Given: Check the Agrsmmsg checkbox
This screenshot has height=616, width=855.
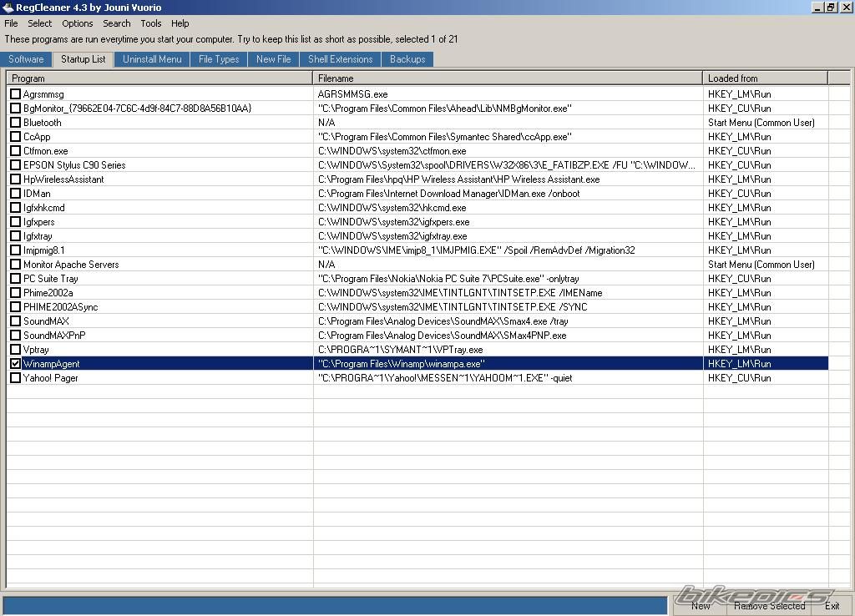Looking at the screenshot, I should [15, 94].
